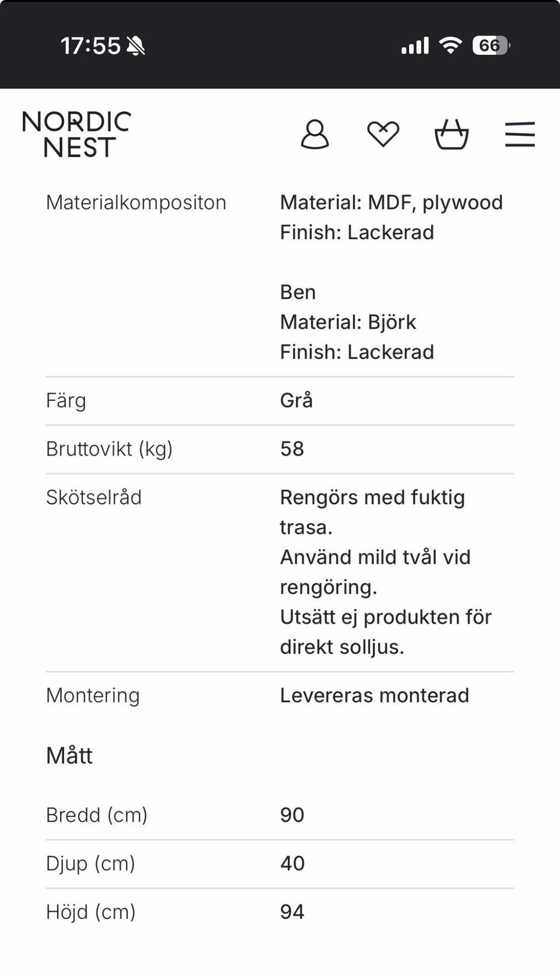Image resolution: width=560 pixels, height=976 pixels.
Task: Tap the Mått section heading
Action: pos(69,755)
